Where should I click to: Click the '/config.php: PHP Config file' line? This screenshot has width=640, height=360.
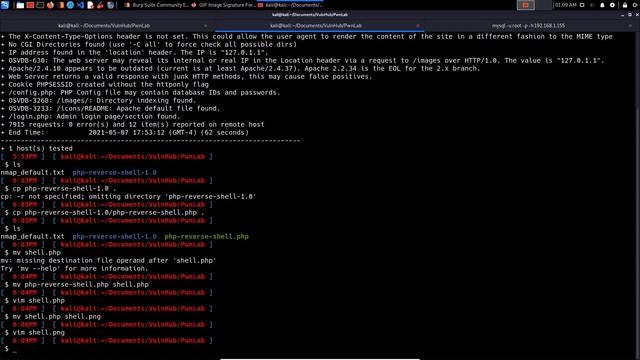140,93
